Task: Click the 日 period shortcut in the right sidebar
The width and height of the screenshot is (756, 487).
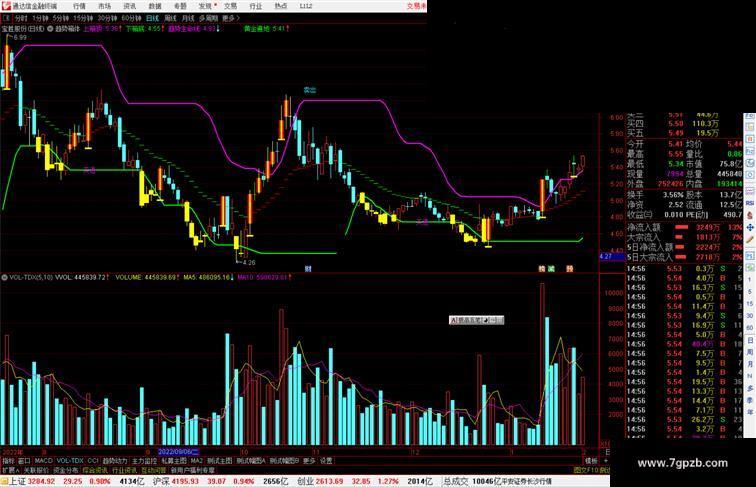Action: (x=750, y=340)
